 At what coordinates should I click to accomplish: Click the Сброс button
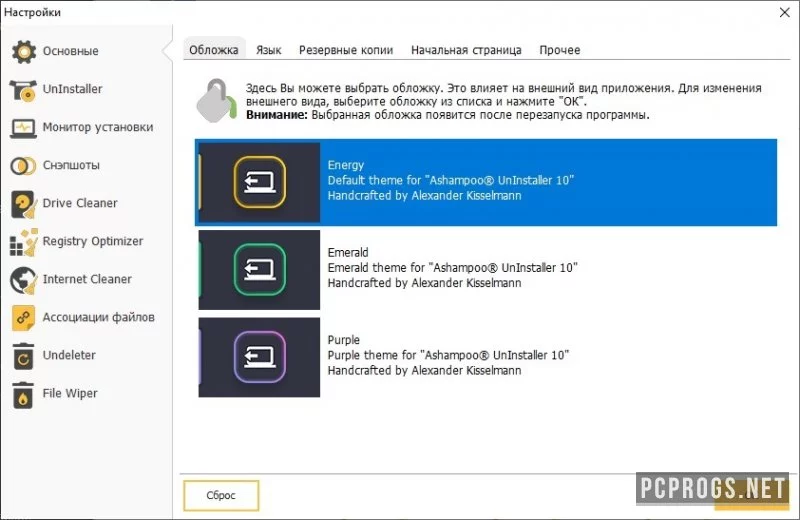click(x=221, y=495)
